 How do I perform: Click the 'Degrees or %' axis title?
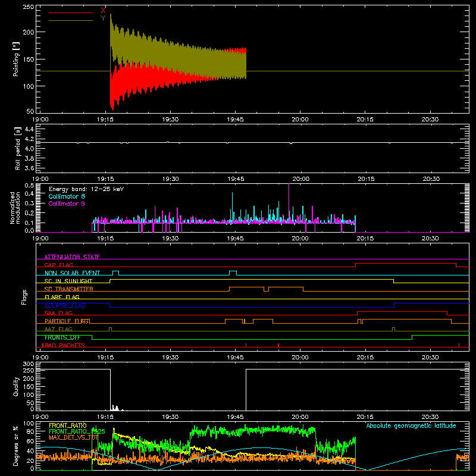point(16,446)
